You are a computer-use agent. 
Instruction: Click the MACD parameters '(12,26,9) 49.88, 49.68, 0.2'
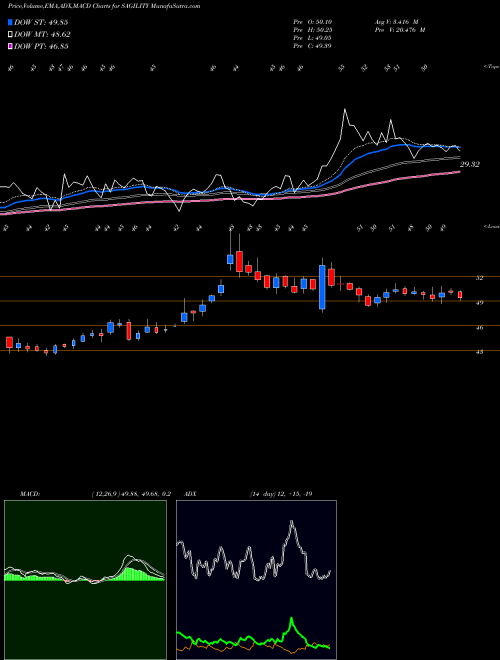pyautogui.click(x=130, y=494)
